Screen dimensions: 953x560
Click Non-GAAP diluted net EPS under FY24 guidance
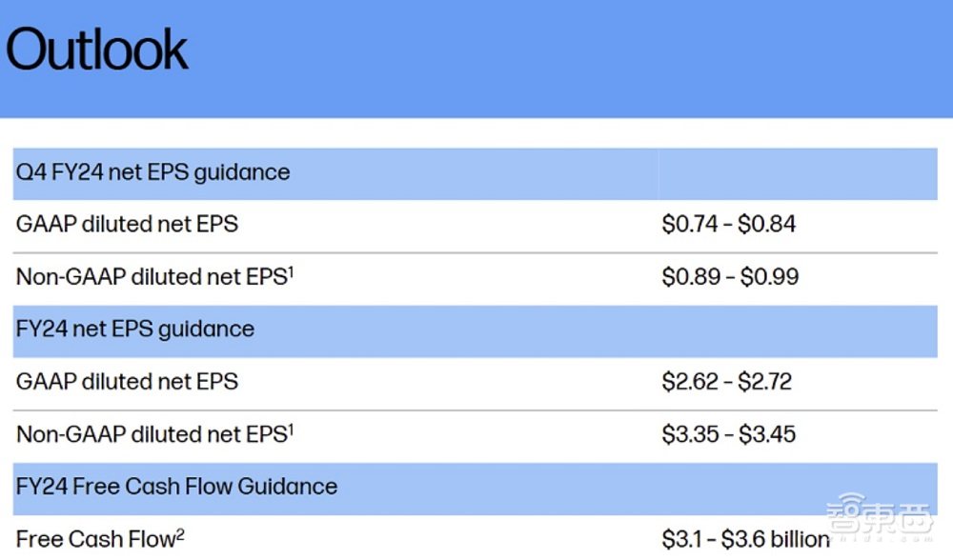point(151,434)
